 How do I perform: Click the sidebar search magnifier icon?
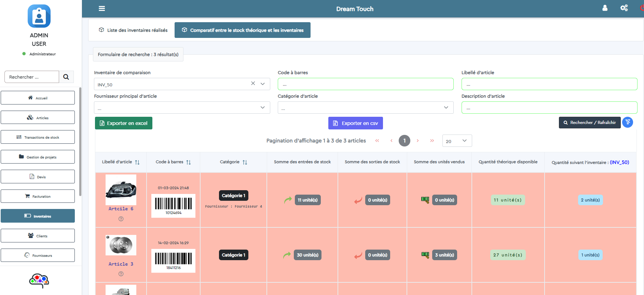point(66,77)
